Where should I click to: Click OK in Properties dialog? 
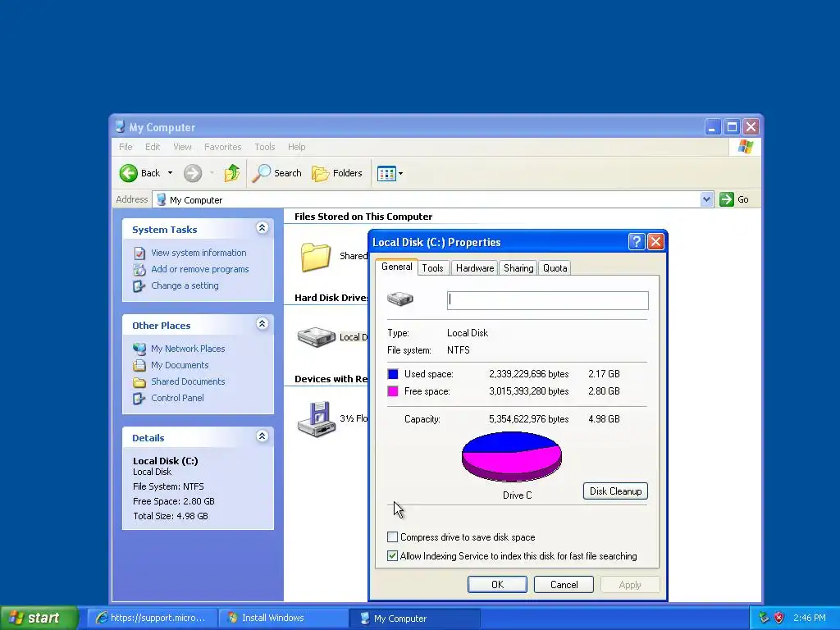point(497,584)
